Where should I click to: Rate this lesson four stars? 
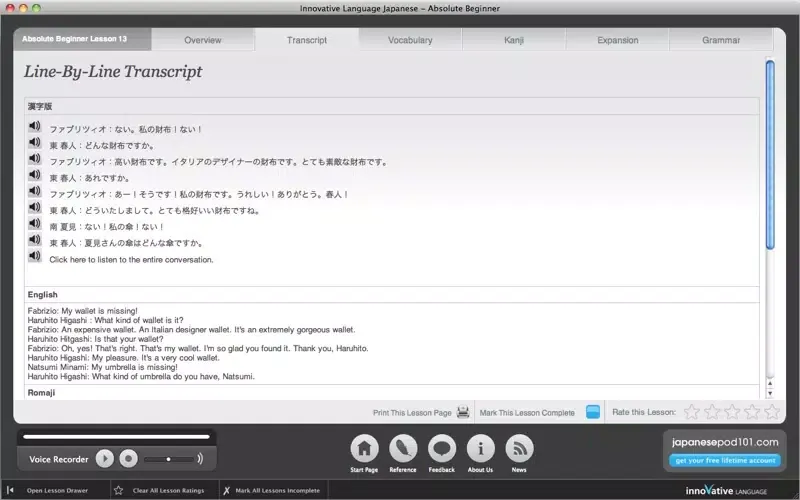(x=752, y=412)
